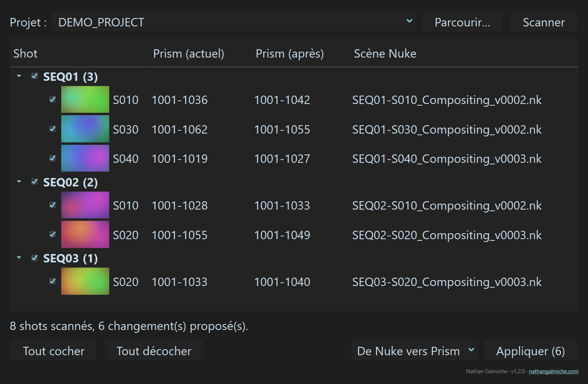The height and width of the screenshot is (384, 588).
Task: Select the thumbnail of SEQ01 S040
Action: pos(85,158)
